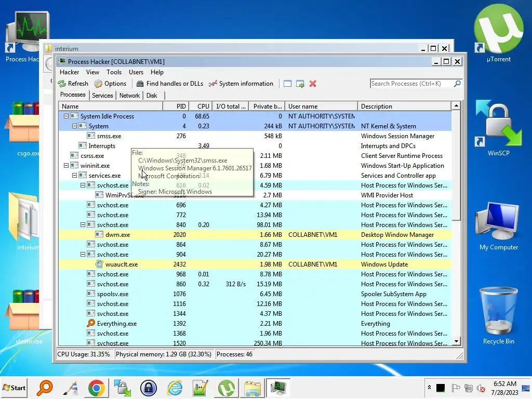The height and width of the screenshot is (399, 532).
Task: Click the Windows Update description cell
Action: click(x=384, y=264)
